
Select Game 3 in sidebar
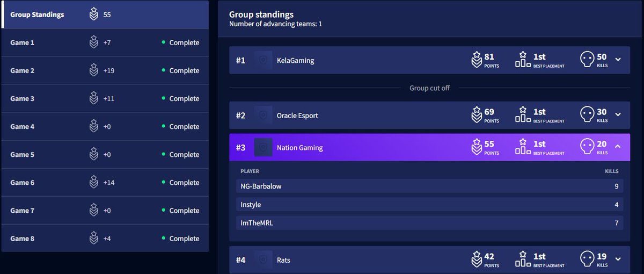[x=105, y=98]
